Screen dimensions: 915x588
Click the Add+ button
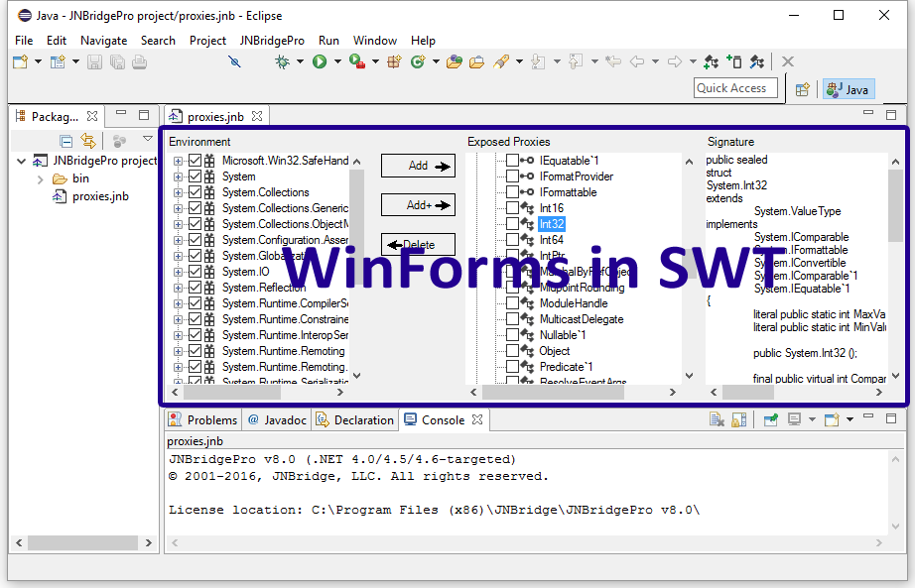point(418,204)
